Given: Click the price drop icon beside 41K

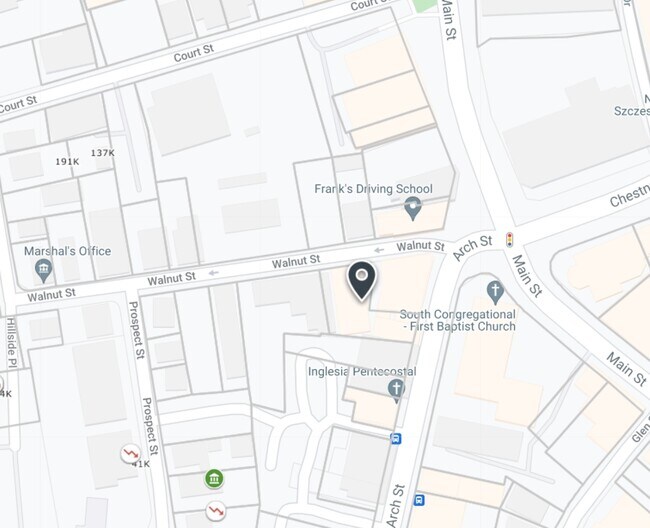Looking at the screenshot, I should coord(131,454).
